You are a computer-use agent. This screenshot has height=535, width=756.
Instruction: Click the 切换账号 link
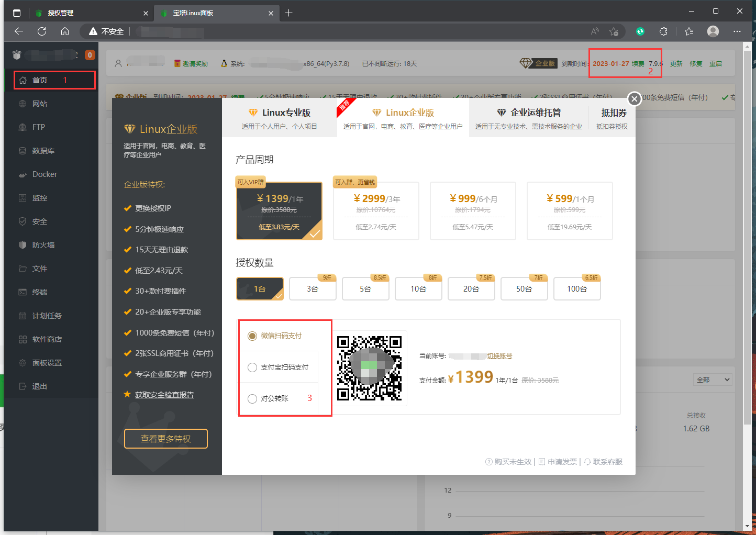click(499, 356)
